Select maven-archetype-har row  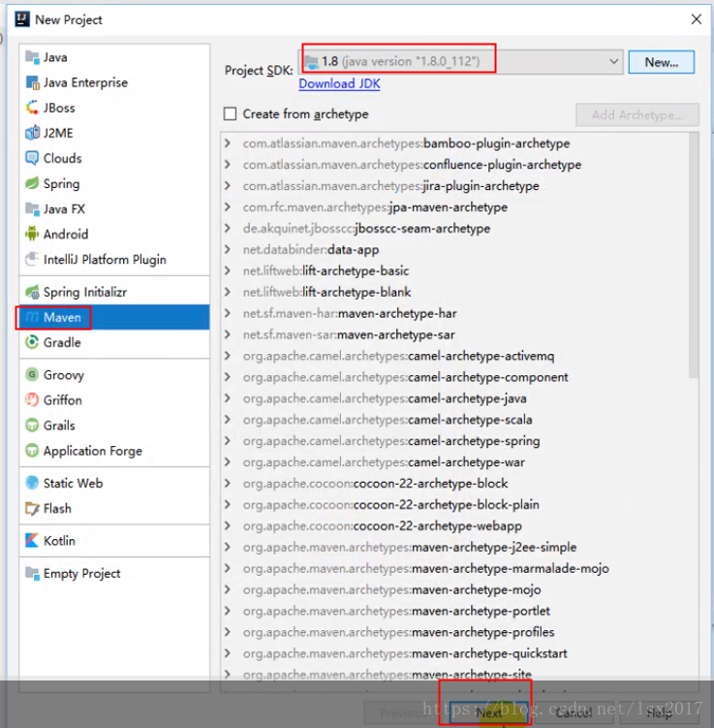(455, 313)
